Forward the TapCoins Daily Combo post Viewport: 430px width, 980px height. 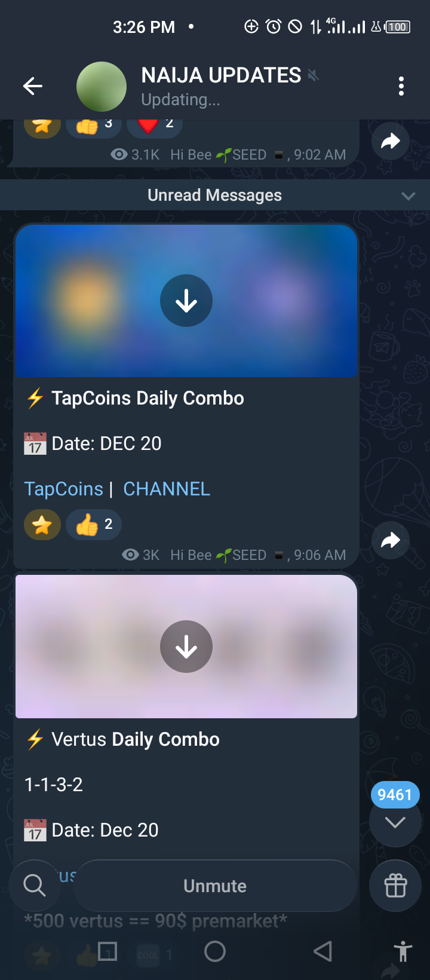pyautogui.click(x=391, y=540)
